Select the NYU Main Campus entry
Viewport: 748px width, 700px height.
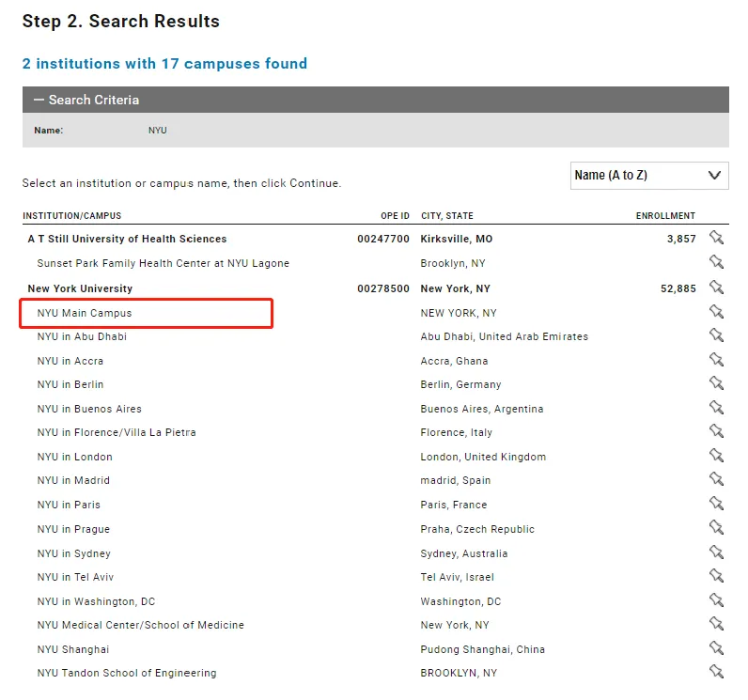(85, 313)
